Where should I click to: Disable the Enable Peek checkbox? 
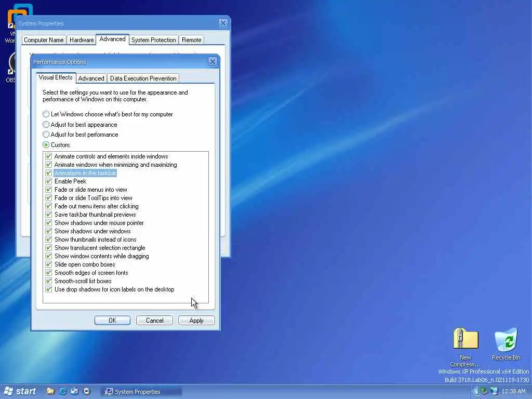click(48, 181)
